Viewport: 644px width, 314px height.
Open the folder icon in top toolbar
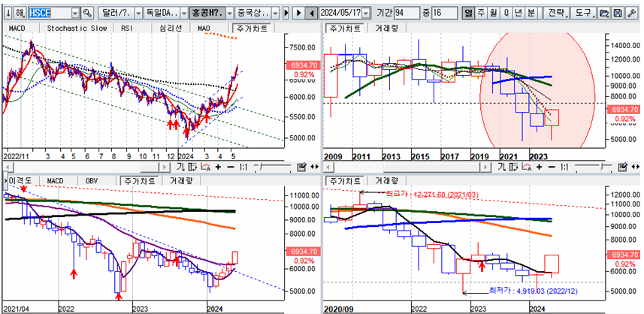click(x=603, y=13)
